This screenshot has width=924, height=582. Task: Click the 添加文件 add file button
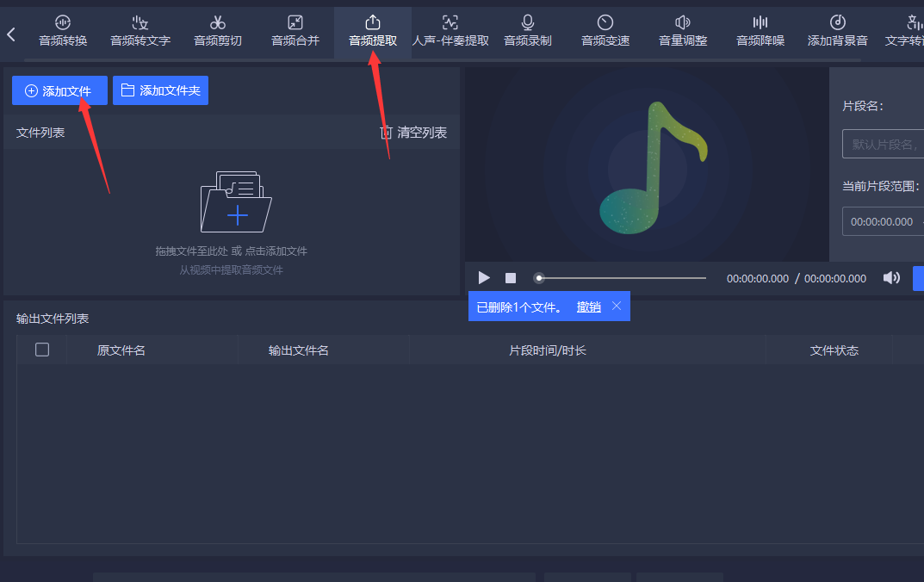click(x=59, y=90)
